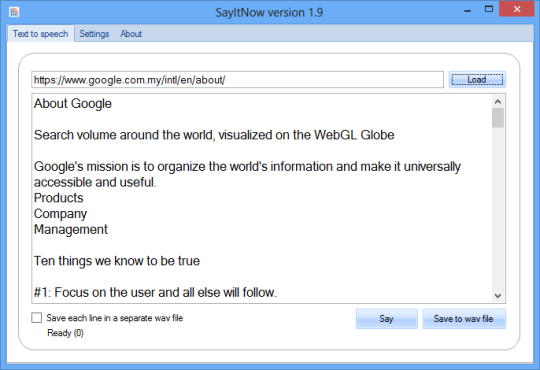Place cursor on 'Ten things we know' line
The image size is (540, 370).
tap(117, 261)
